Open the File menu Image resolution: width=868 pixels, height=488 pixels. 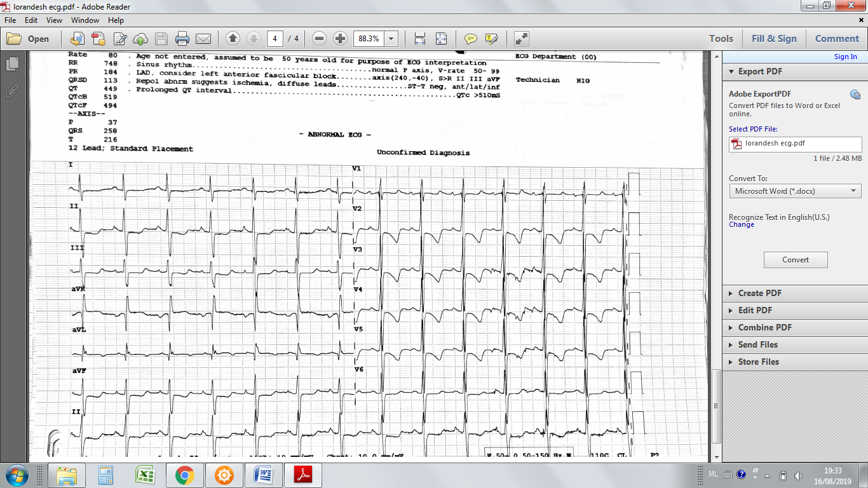pyautogui.click(x=10, y=20)
